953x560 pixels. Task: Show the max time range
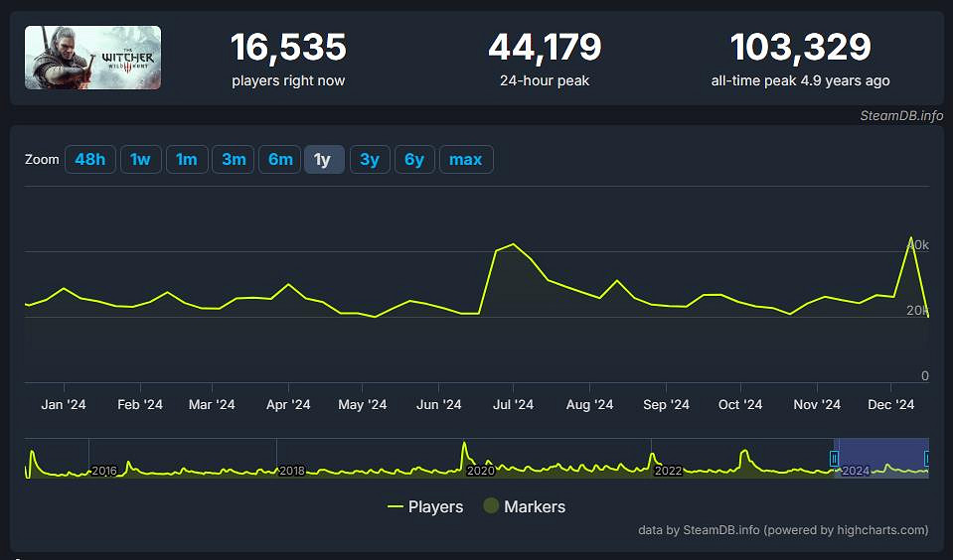tap(465, 159)
